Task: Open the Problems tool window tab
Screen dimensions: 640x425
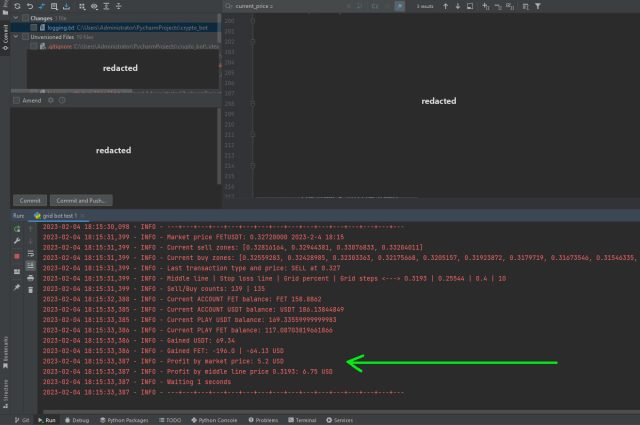Action: pyautogui.click(x=263, y=420)
